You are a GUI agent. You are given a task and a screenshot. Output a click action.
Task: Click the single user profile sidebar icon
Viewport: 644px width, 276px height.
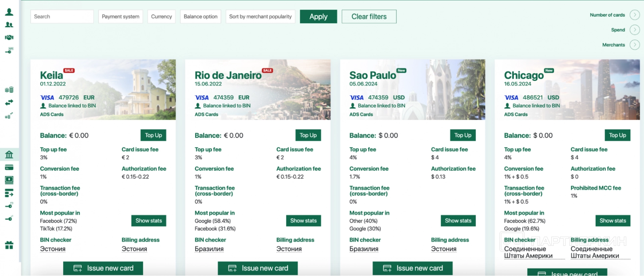(9, 12)
